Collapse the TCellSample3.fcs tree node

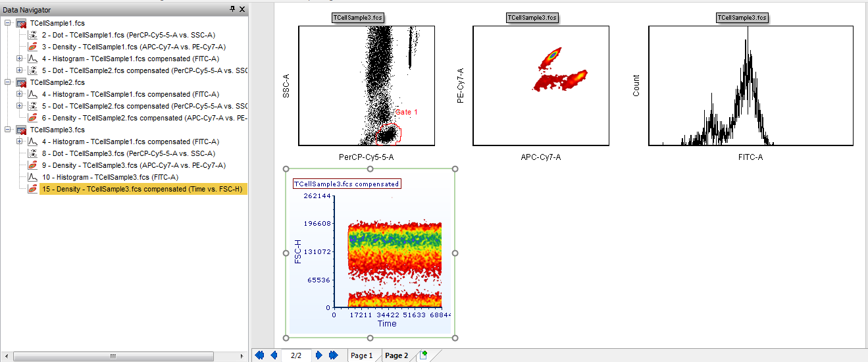(7, 130)
